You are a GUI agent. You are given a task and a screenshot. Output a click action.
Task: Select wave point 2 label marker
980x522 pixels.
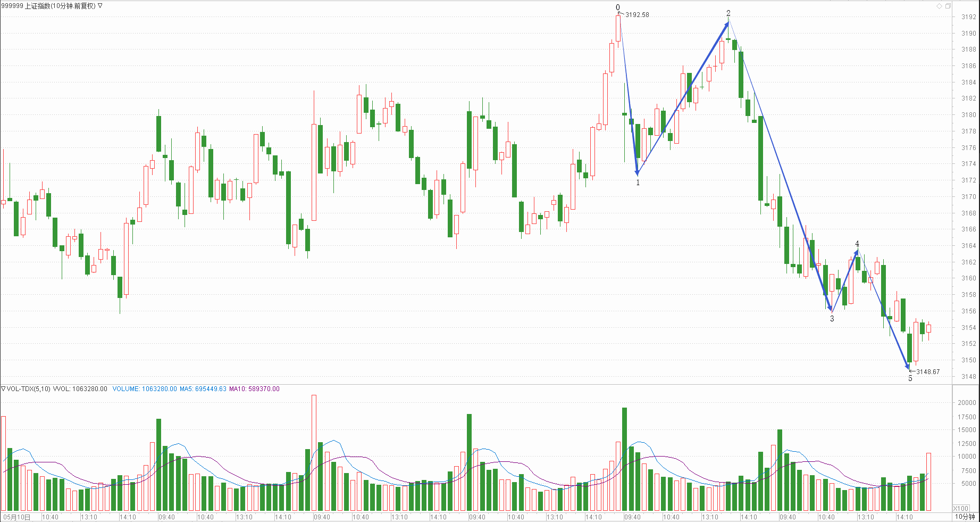(728, 13)
